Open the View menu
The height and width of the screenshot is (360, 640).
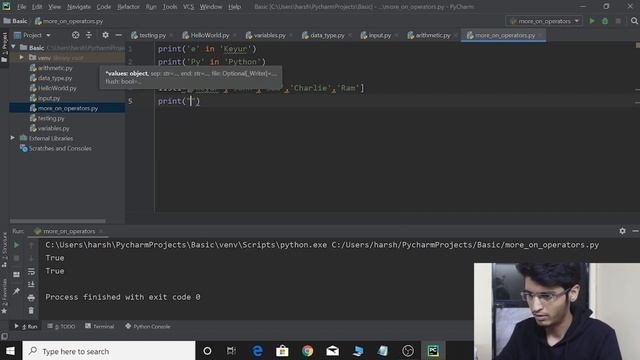[x=54, y=7]
